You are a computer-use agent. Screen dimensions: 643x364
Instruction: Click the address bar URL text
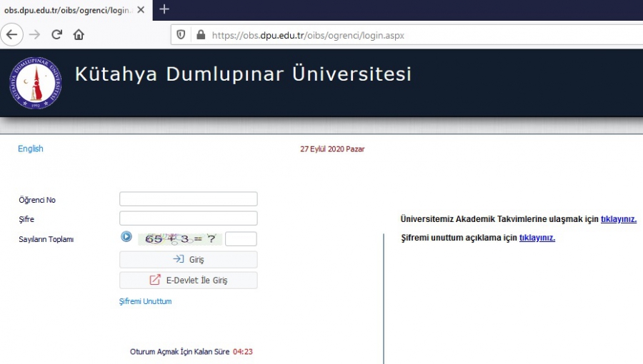(x=308, y=35)
